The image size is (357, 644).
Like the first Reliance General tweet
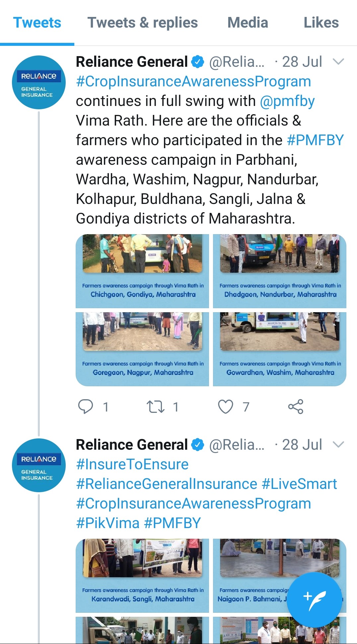(226, 407)
